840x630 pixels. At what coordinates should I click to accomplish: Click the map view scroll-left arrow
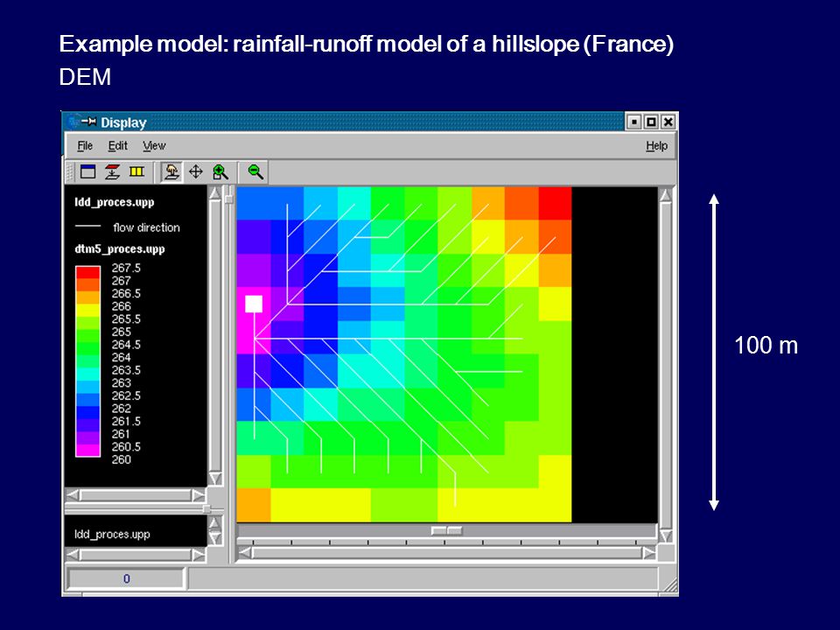coord(245,552)
